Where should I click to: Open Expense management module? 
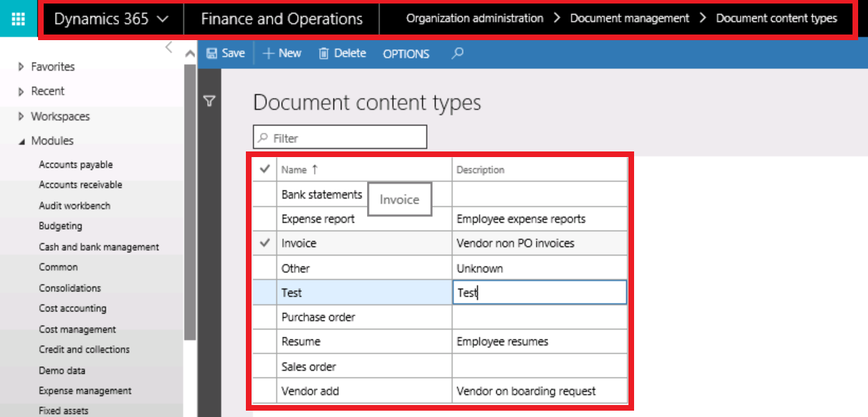tap(85, 391)
